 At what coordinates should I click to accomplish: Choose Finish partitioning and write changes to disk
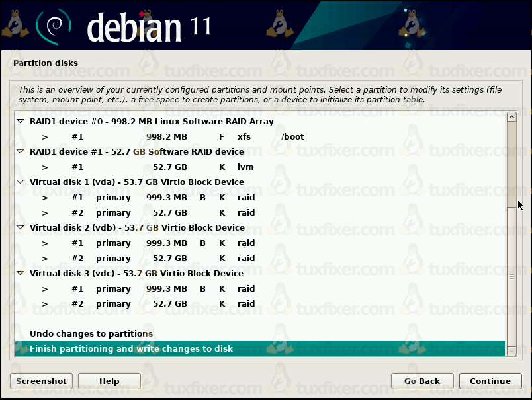pos(131,349)
